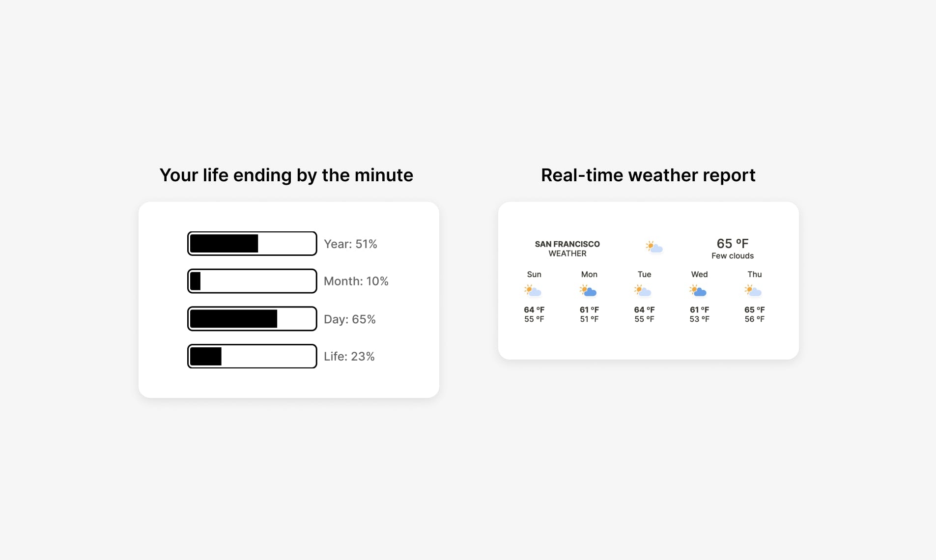The height and width of the screenshot is (560, 936).
Task: Click Tuesday's partly cloudy weather icon
Action: [x=643, y=291]
